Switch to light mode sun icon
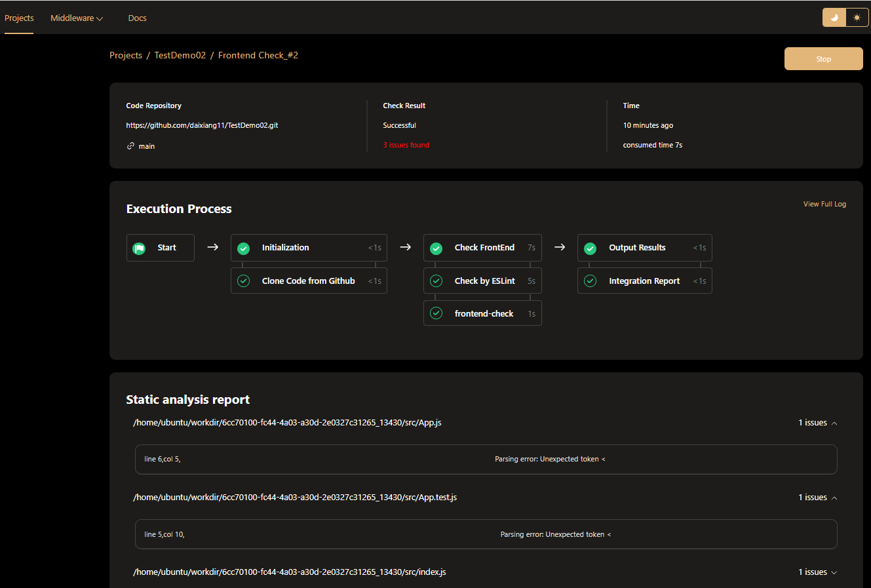 click(x=857, y=18)
